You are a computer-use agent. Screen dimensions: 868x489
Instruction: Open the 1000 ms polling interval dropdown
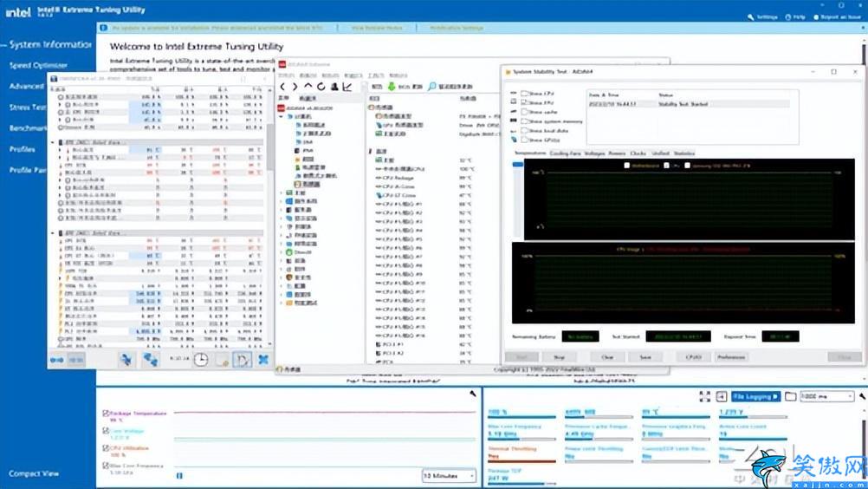tap(827, 396)
